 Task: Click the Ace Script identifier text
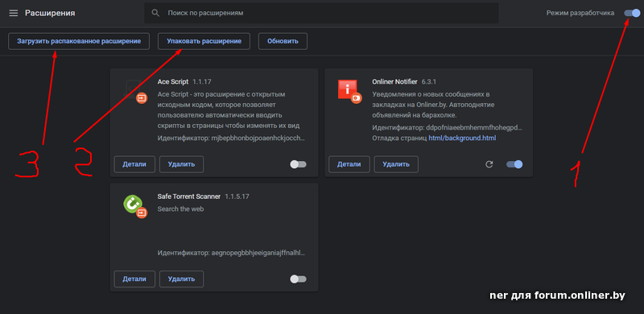click(x=231, y=138)
